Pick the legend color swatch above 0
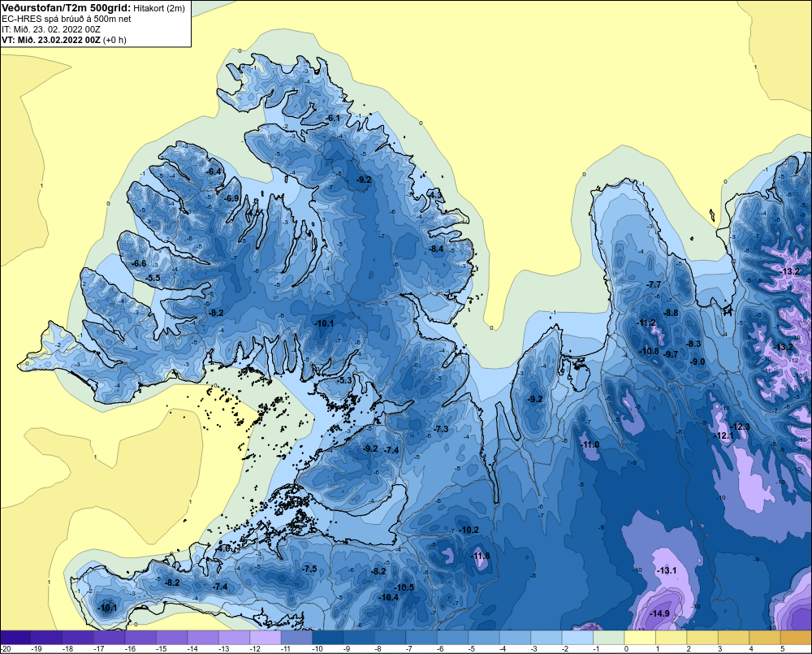812x654 pixels. pos(640,638)
